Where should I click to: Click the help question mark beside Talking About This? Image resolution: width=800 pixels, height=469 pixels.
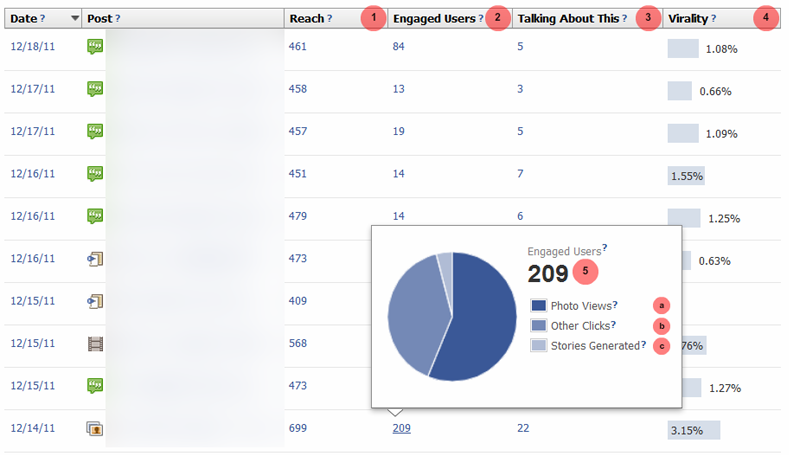(x=625, y=18)
